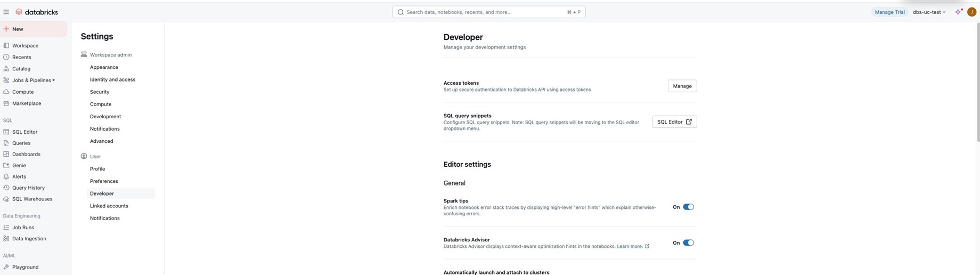
Task: Click Manage for access tokens
Action: [x=682, y=86]
